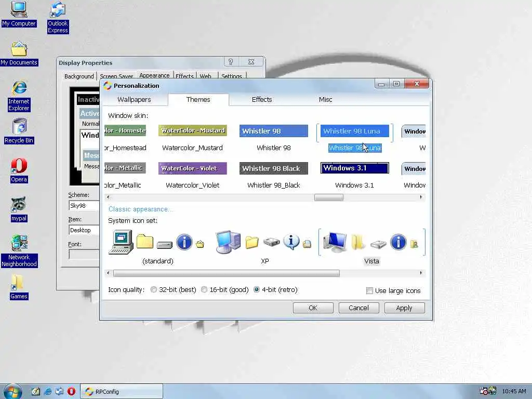Viewport: 532px width, 399px height.
Task: Open Appearance tab in Display Properties
Action: (x=154, y=75)
